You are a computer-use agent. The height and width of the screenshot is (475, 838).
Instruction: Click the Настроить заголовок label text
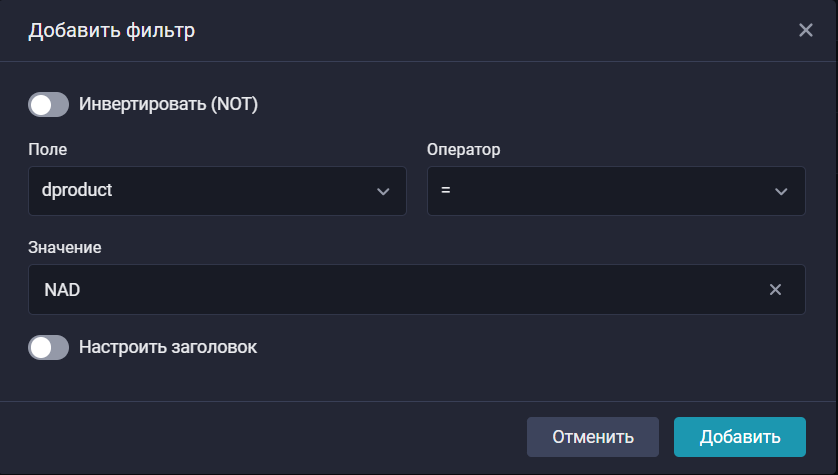tap(168, 347)
